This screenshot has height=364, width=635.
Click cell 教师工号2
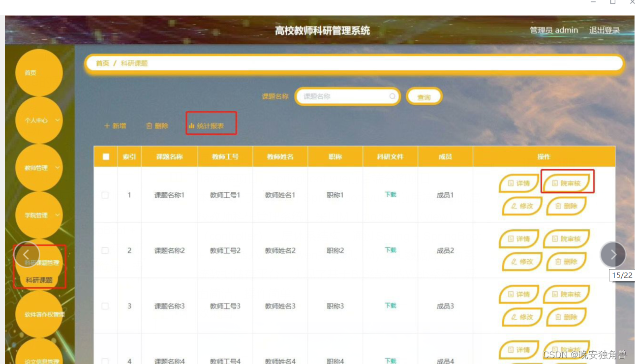pos(225,251)
